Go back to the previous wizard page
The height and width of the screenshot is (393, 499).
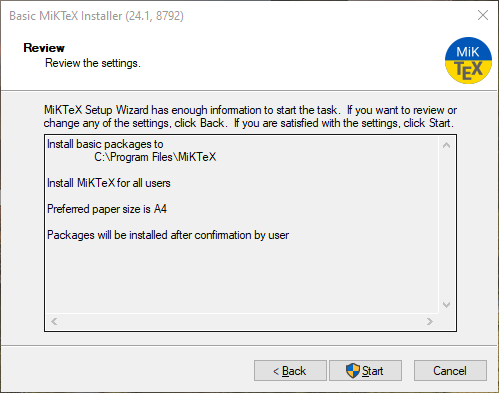(x=290, y=370)
